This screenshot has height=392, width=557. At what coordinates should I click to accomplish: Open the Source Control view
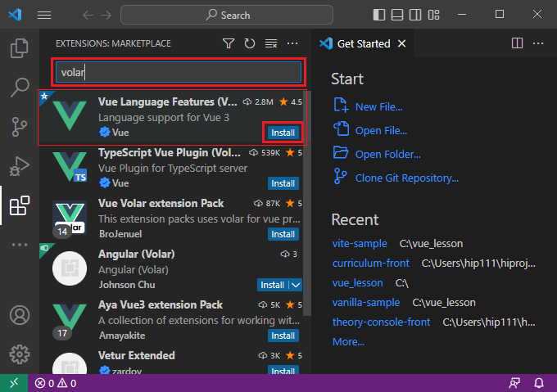pos(19,127)
